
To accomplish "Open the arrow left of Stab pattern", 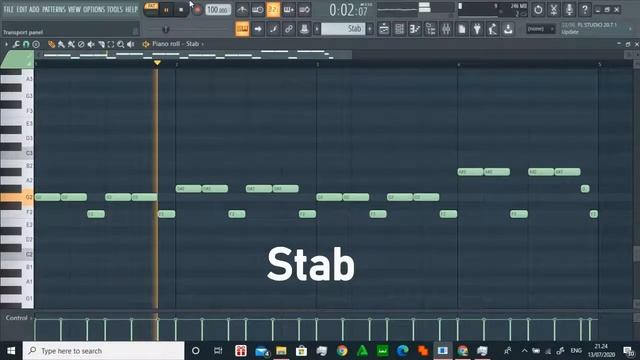I will point(317,29).
